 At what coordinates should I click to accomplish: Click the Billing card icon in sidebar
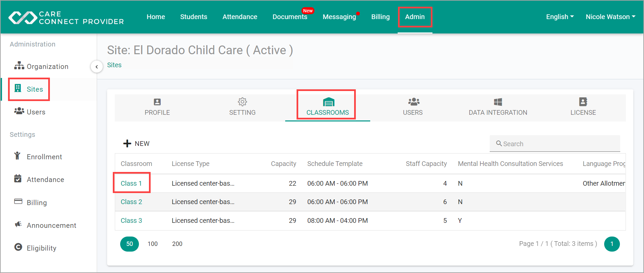18,201
